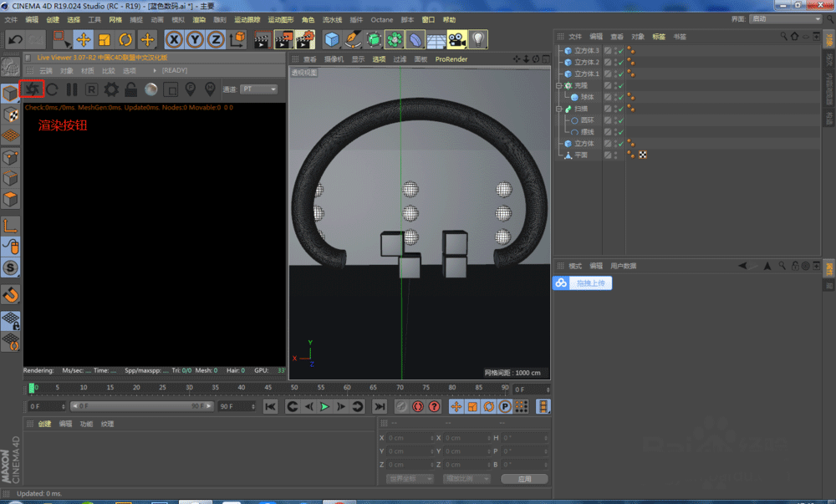
Task: Open Octane Live Viewer settings gear
Action: coord(110,89)
